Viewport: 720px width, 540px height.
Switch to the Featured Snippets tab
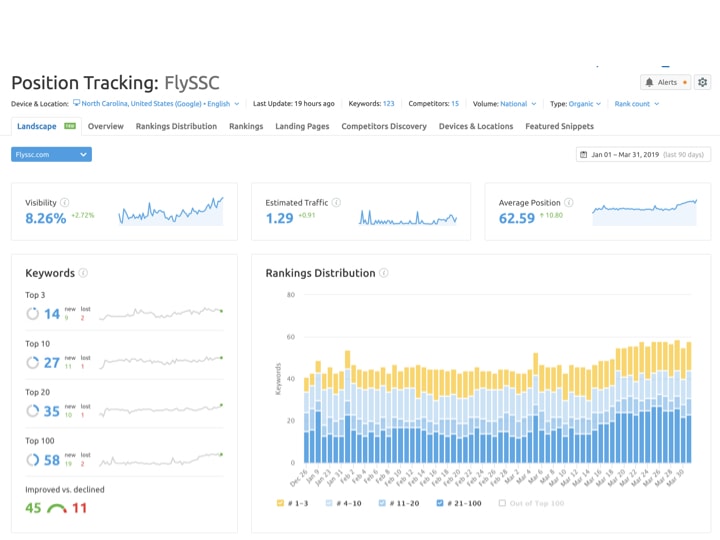[x=559, y=126]
